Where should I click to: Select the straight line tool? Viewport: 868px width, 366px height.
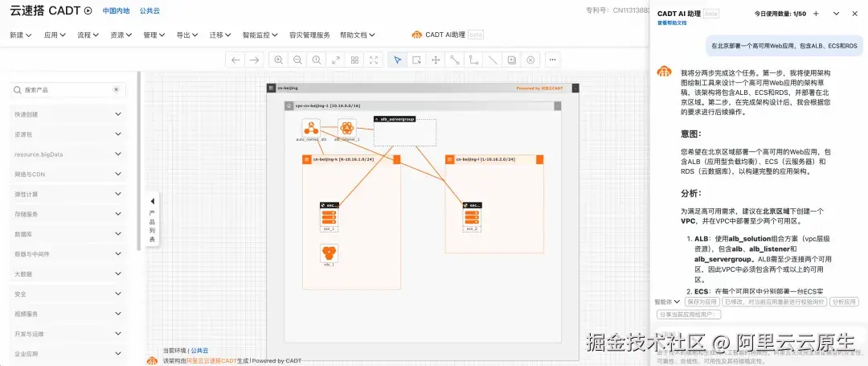[x=493, y=60]
